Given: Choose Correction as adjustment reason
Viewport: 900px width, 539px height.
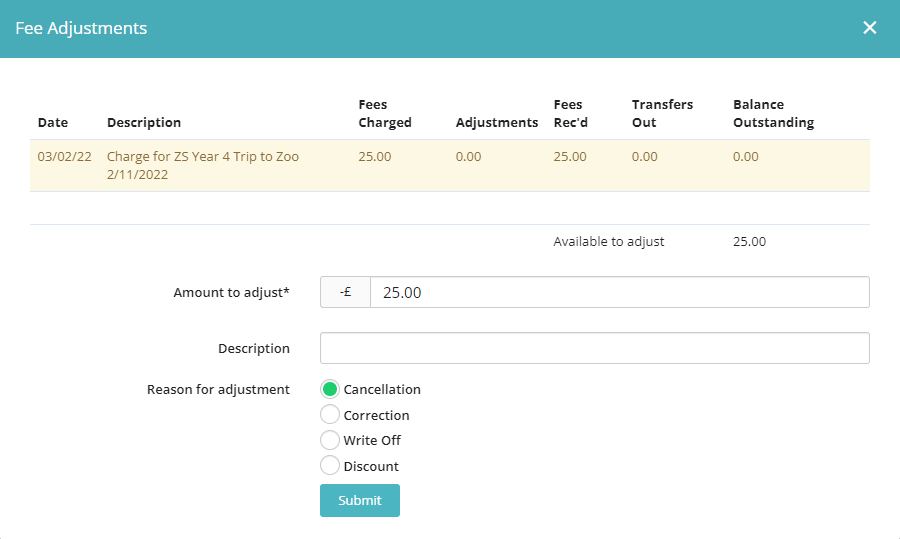Looking at the screenshot, I should pos(330,415).
